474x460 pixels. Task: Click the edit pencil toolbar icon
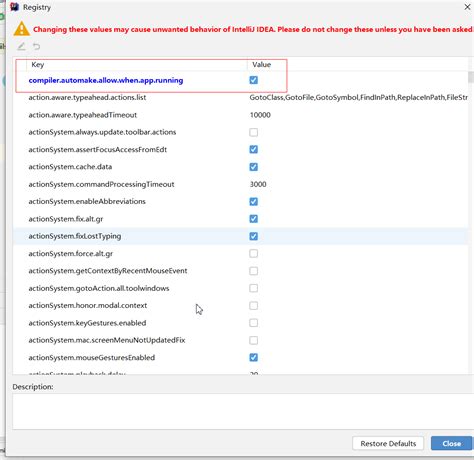click(x=21, y=47)
